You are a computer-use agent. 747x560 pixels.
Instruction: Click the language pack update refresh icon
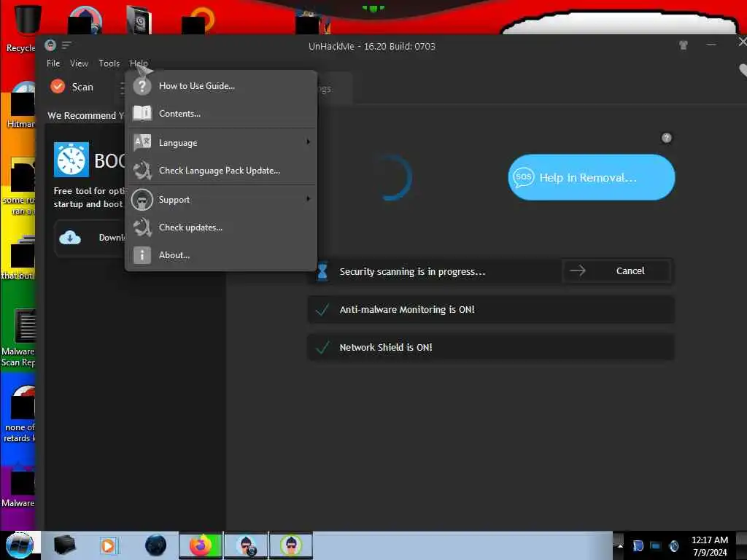pyautogui.click(x=142, y=171)
